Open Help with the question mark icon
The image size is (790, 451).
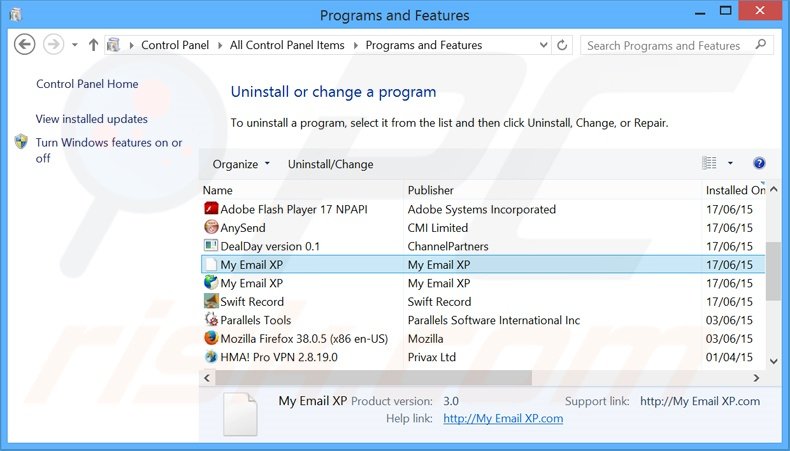coord(759,163)
